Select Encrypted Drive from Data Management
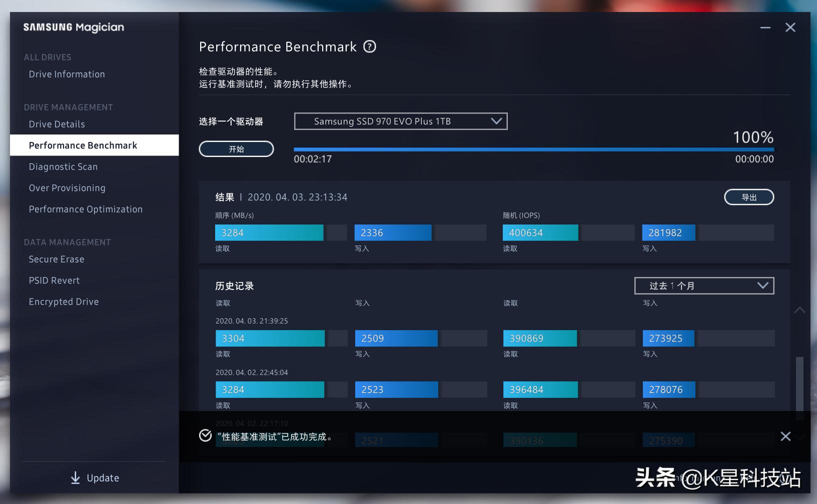Screen dimensions: 817x504 click(x=64, y=301)
